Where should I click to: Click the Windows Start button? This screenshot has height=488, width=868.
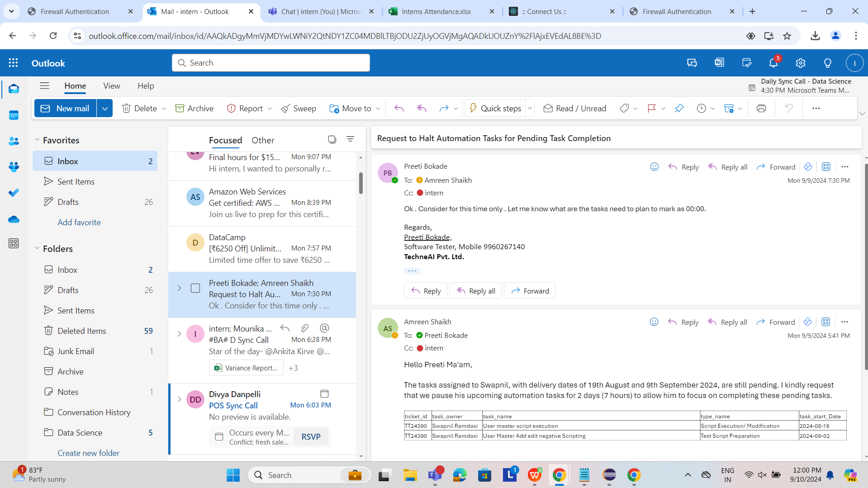pyautogui.click(x=233, y=475)
